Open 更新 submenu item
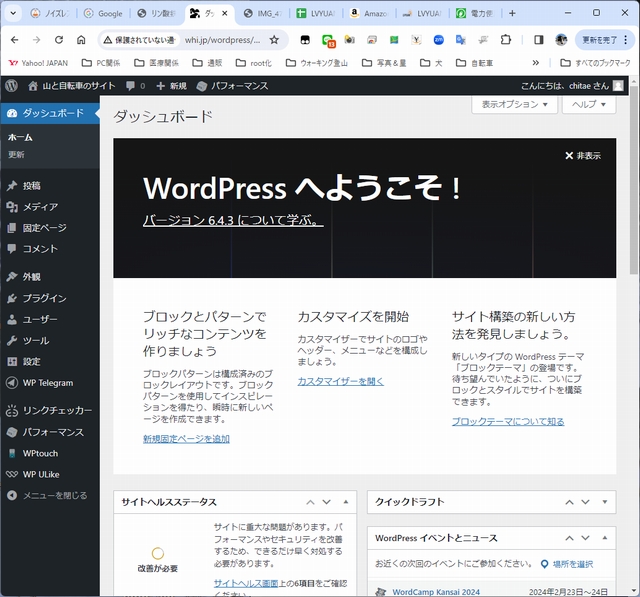The width and height of the screenshot is (640, 597). point(16,155)
